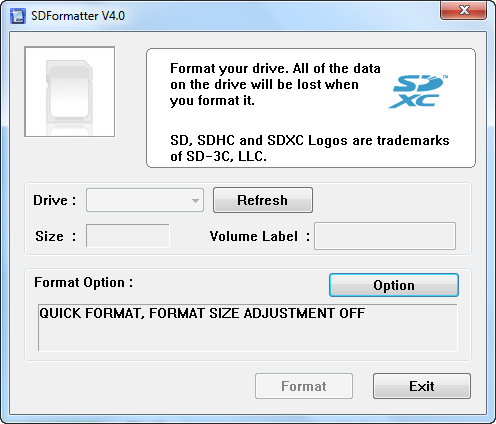Click the QUICK FORMAT option text box
The image size is (496, 424).
coord(248,327)
